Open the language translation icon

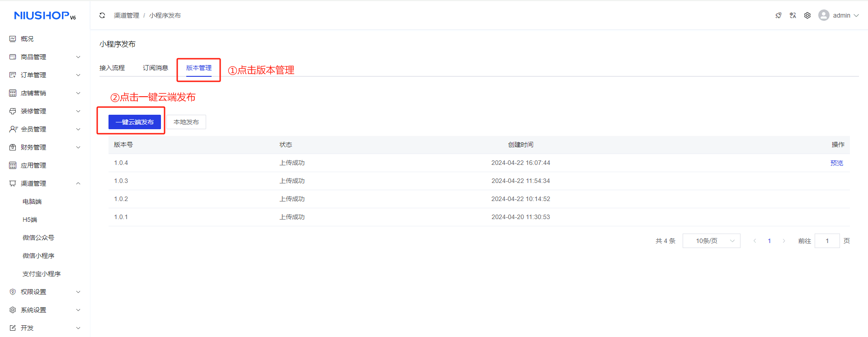[x=793, y=15]
